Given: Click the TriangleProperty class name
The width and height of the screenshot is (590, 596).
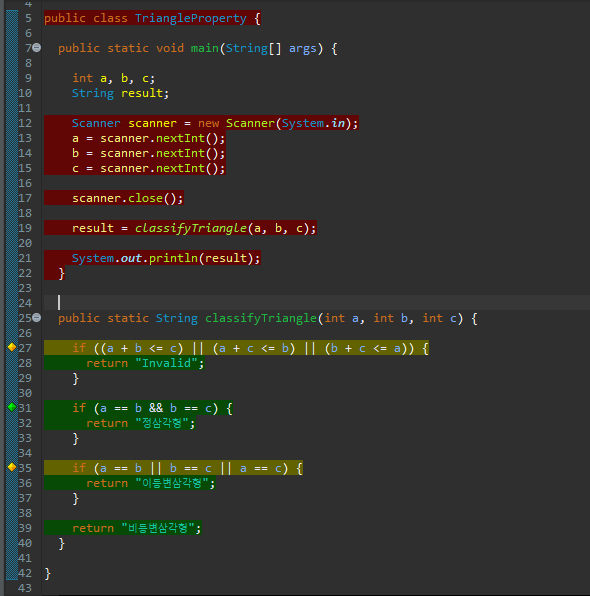Looking at the screenshot, I should click(x=190, y=18).
